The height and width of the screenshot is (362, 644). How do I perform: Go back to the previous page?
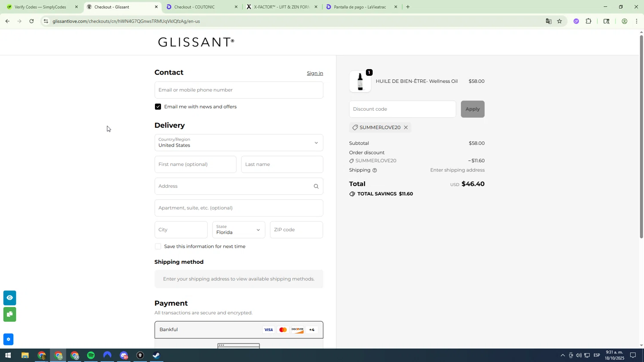(x=7, y=21)
